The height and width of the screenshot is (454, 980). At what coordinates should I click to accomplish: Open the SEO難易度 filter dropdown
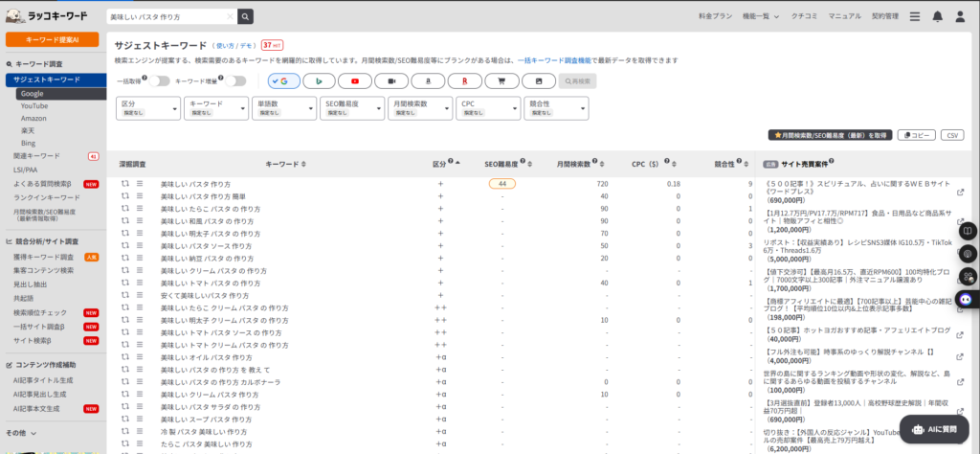(x=351, y=108)
